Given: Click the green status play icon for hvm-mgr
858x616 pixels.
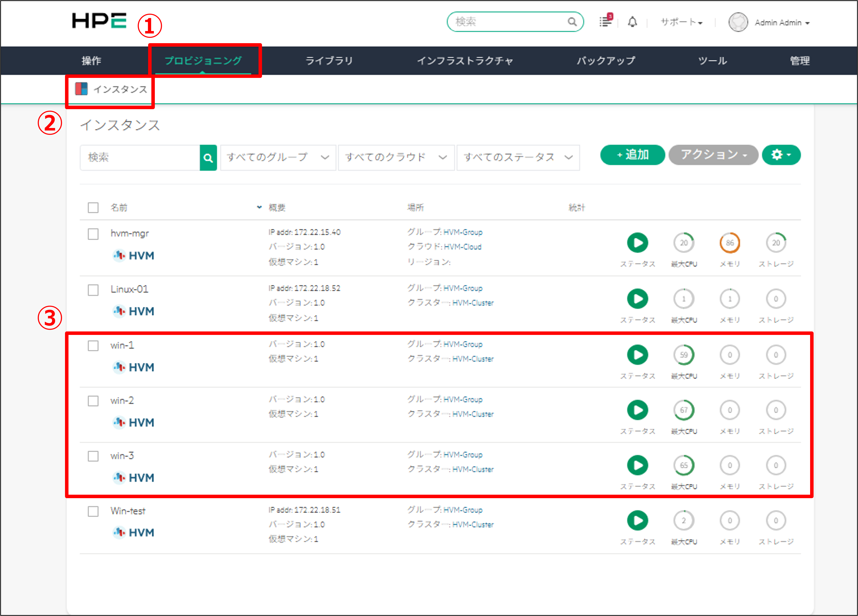Looking at the screenshot, I should point(637,243).
